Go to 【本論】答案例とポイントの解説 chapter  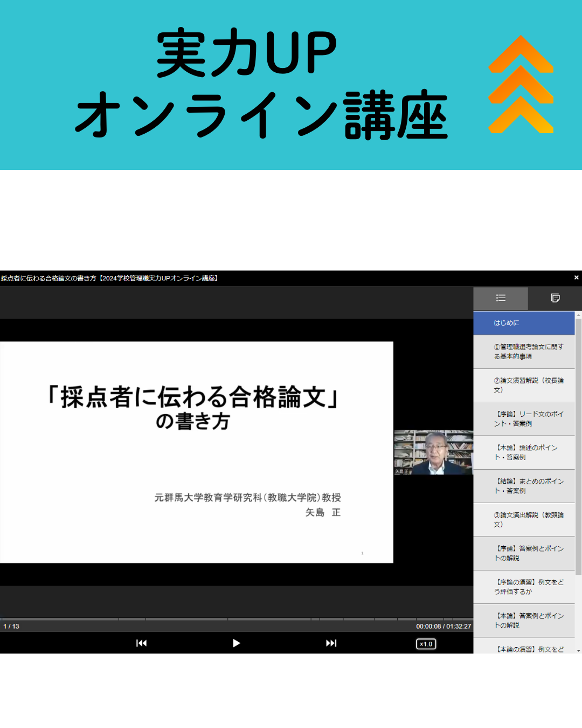[x=524, y=620]
